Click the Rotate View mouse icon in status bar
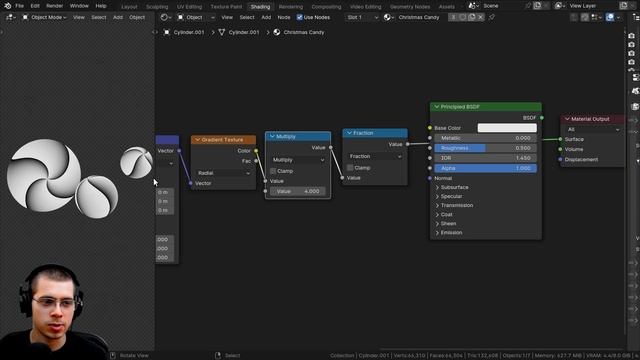Image resolution: width=640 pixels, height=360 pixels. click(113, 356)
